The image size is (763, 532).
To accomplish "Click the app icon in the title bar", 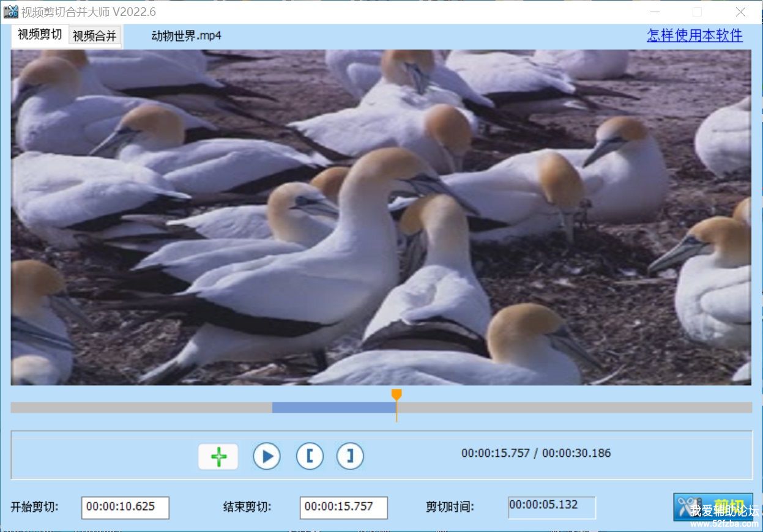I will tap(10, 12).
